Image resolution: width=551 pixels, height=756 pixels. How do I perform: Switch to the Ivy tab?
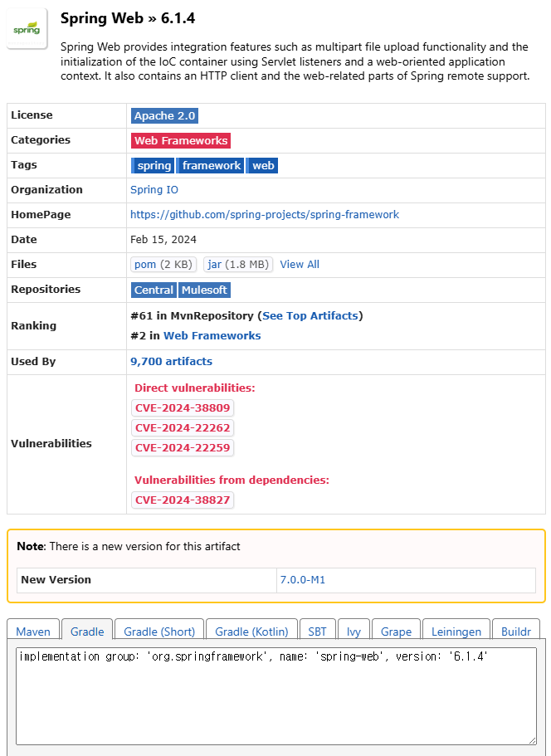(x=354, y=632)
